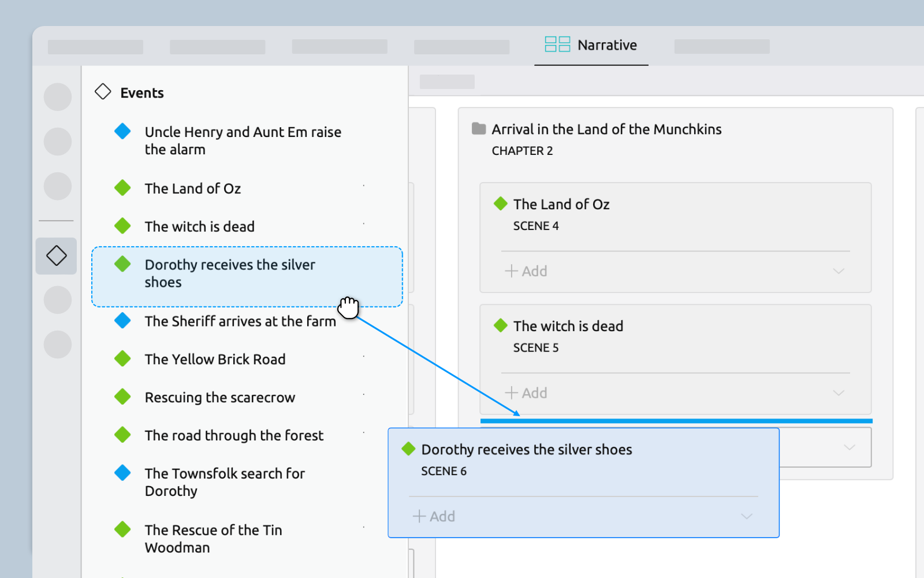Click green diamond beside Rescuing the scarecrow
Image resolution: width=924 pixels, height=578 pixels.
(x=122, y=397)
